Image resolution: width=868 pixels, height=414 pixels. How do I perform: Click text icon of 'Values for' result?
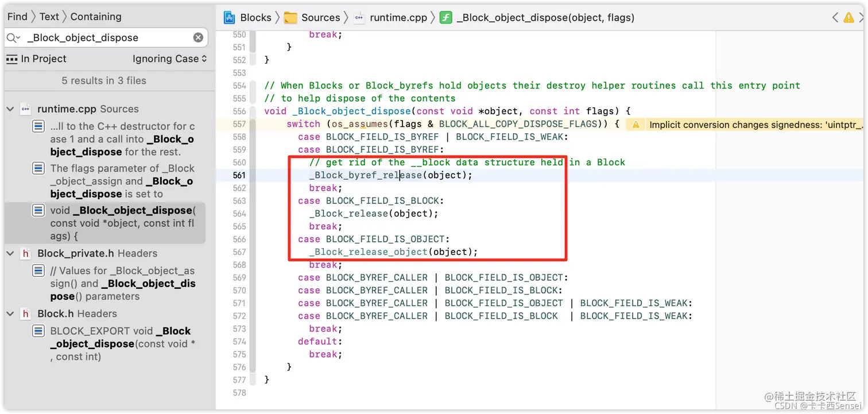38,270
